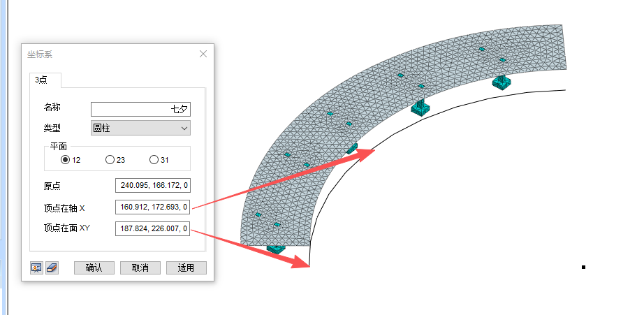644x315 pixels.
Task: Click the pick-from-screen icon in dialog footer
Action: point(36,268)
